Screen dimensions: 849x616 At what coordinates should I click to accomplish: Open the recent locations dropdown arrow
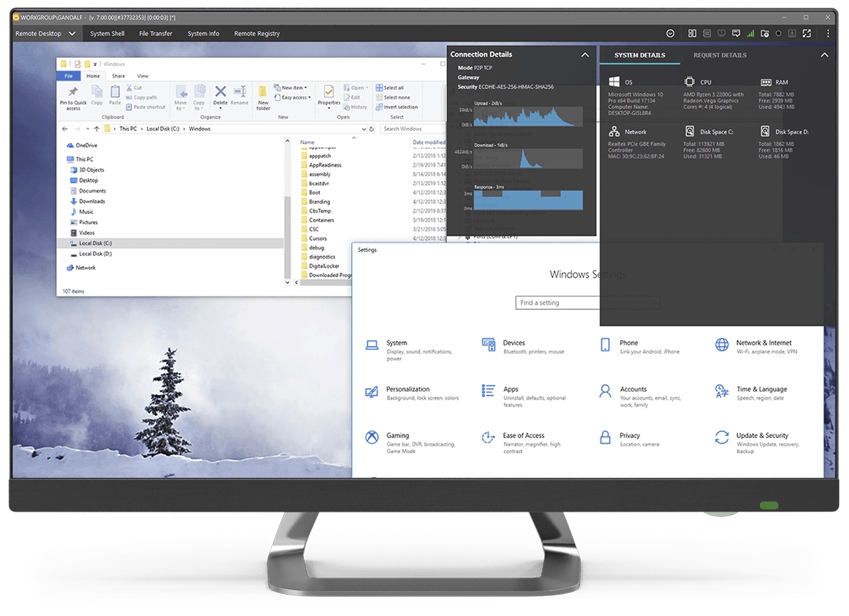(87, 129)
